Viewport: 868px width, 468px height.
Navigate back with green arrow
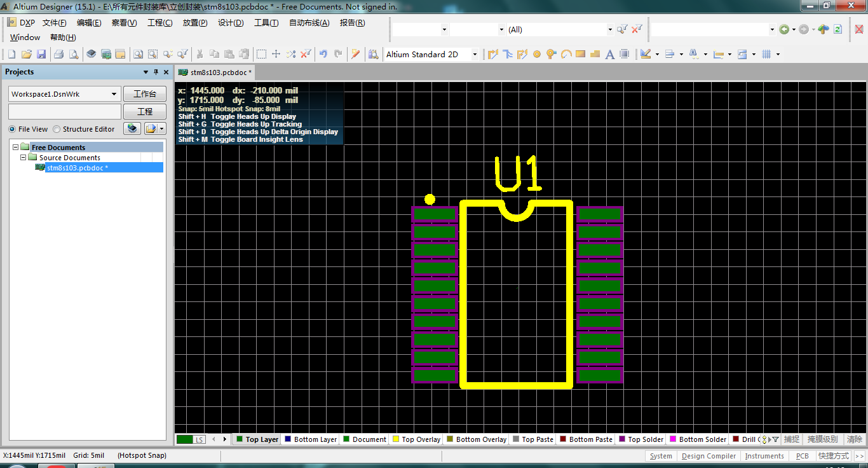click(784, 29)
